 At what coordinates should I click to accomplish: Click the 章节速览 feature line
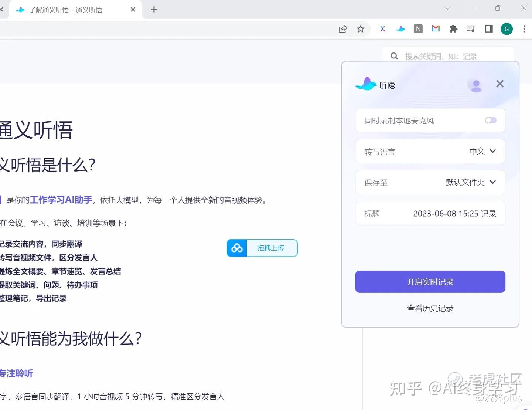[x=60, y=271]
